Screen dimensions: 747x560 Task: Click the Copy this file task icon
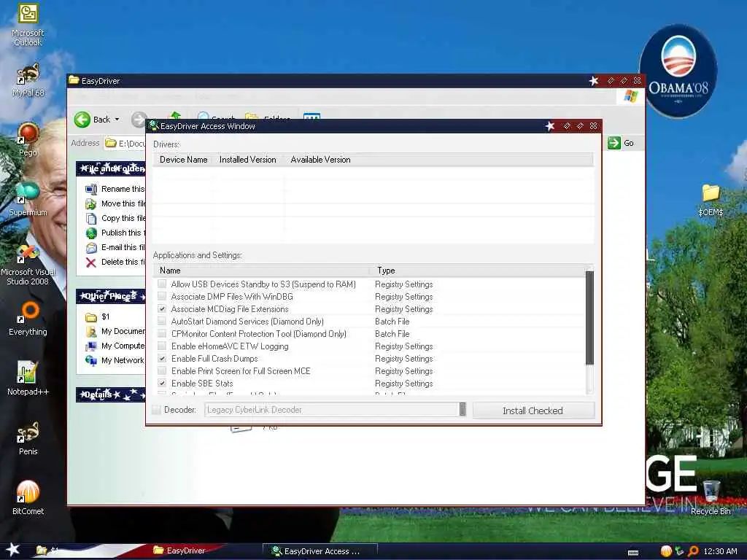click(x=91, y=218)
